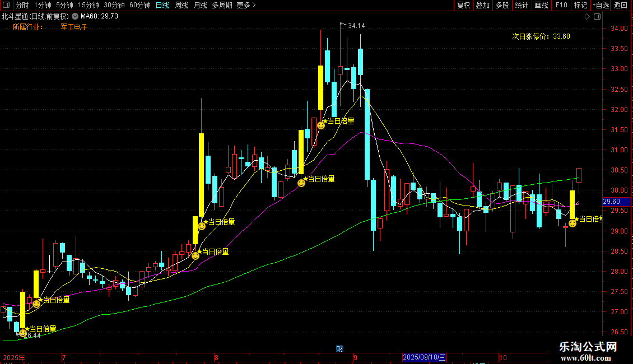Activate the 画线 drawing tool

coord(541,5)
